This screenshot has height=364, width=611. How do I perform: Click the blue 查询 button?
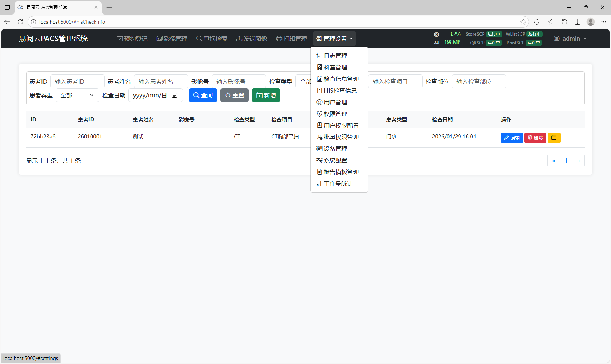click(x=203, y=95)
